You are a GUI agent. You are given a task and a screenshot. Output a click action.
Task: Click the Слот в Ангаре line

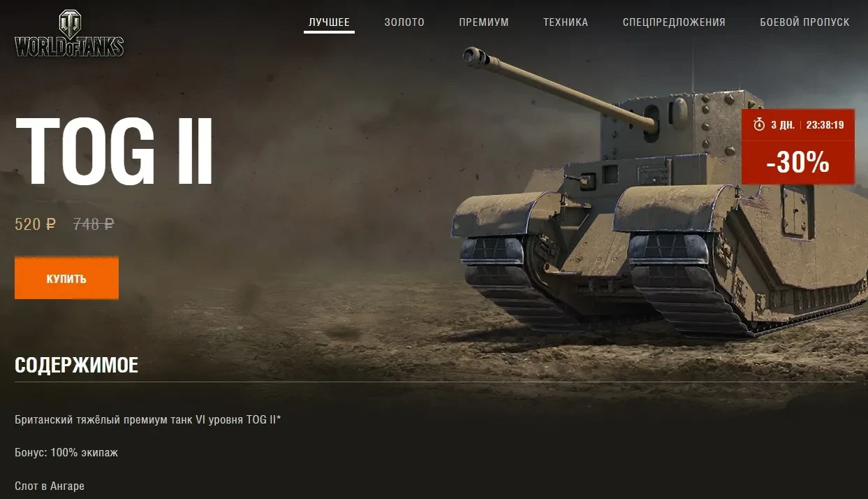pyautogui.click(x=50, y=486)
